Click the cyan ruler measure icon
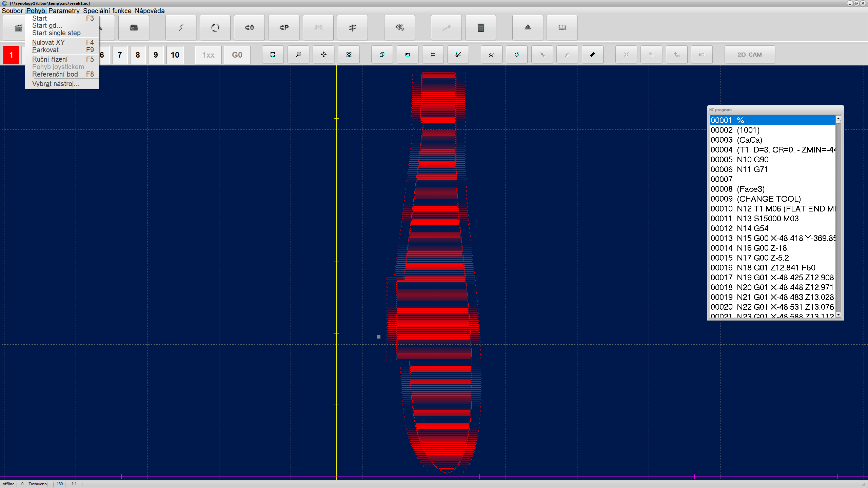The height and width of the screenshot is (488, 868). click(592, 55)
